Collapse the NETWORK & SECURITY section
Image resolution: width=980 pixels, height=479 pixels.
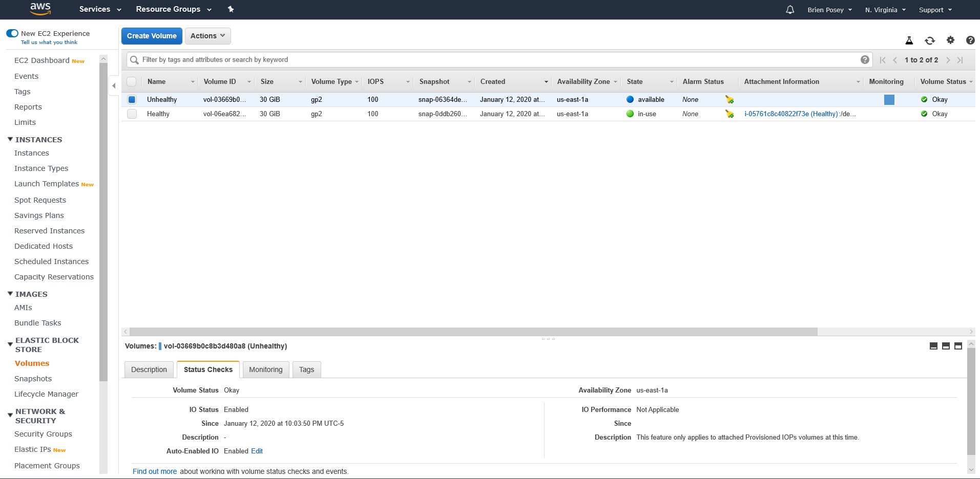10,416
